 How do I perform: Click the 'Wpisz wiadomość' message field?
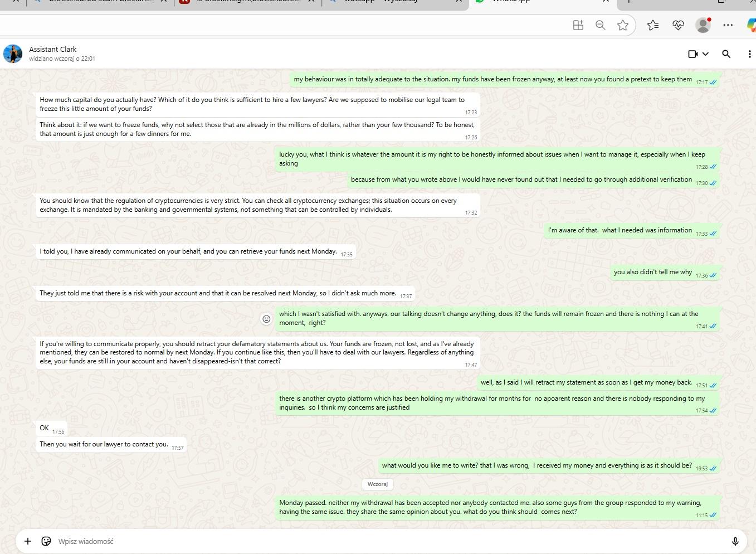coord(334,541)
